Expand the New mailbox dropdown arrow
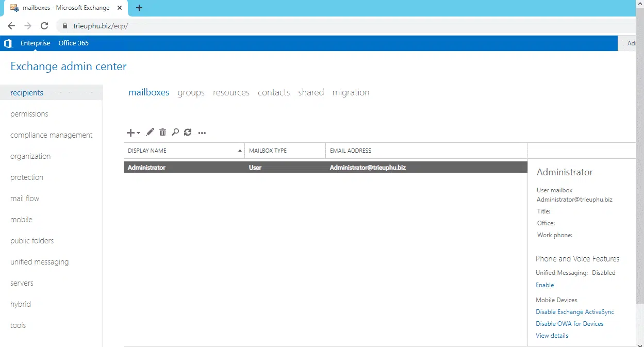 139,133
